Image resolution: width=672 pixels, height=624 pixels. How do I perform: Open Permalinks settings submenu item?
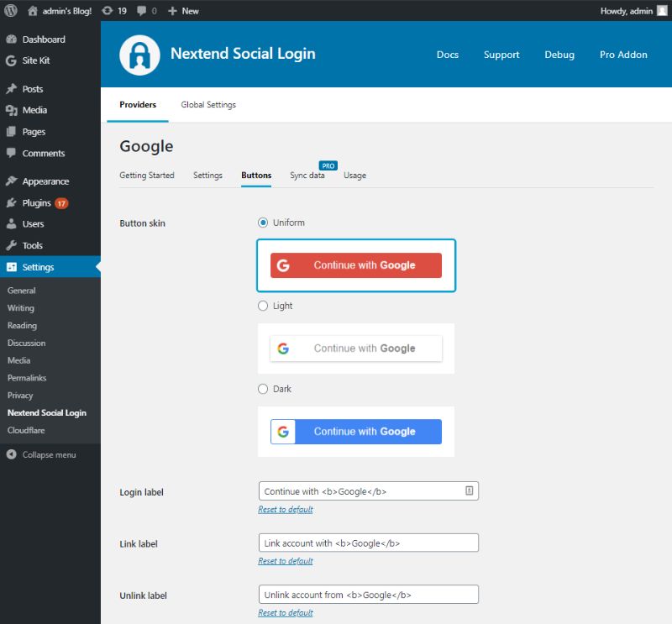point(27,378)
